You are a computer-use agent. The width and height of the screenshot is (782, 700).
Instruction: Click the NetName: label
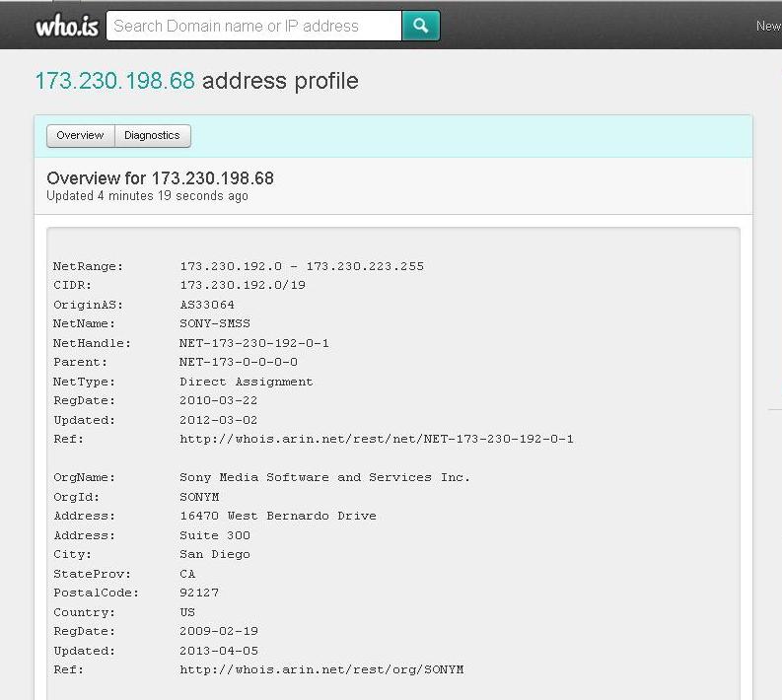tap(84, 323)
